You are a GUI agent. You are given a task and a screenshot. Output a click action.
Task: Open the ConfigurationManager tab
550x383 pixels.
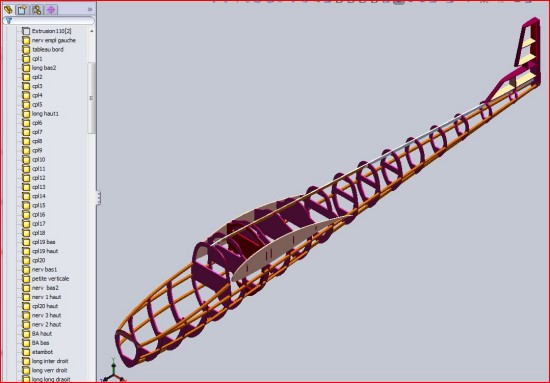click(x=36, y=9)
